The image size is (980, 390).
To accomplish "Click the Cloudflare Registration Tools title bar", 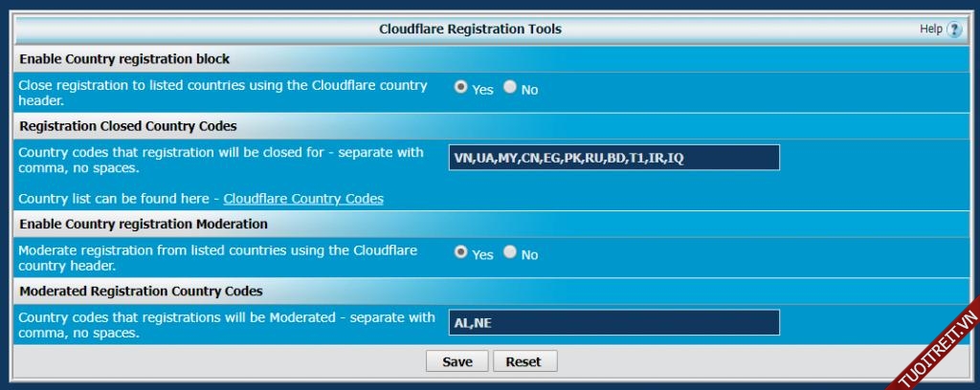I will pos(470,30).
